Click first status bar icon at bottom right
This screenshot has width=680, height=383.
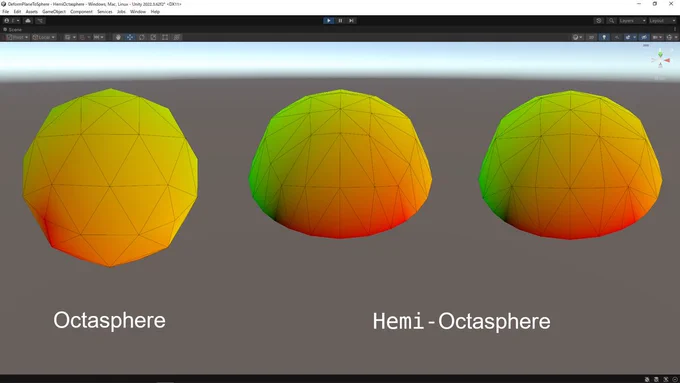coord(647,379)
